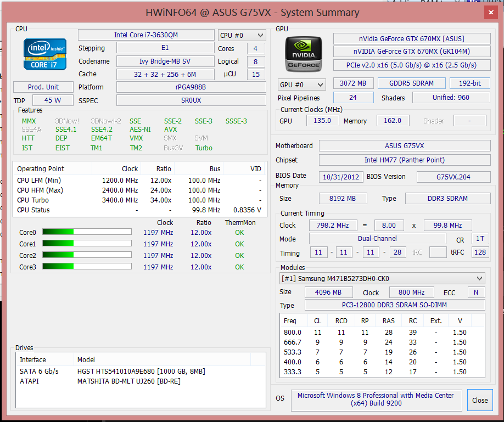Click the 800.0 frequency timing row
The image size is (504, 422).
[x=382, y=333]
